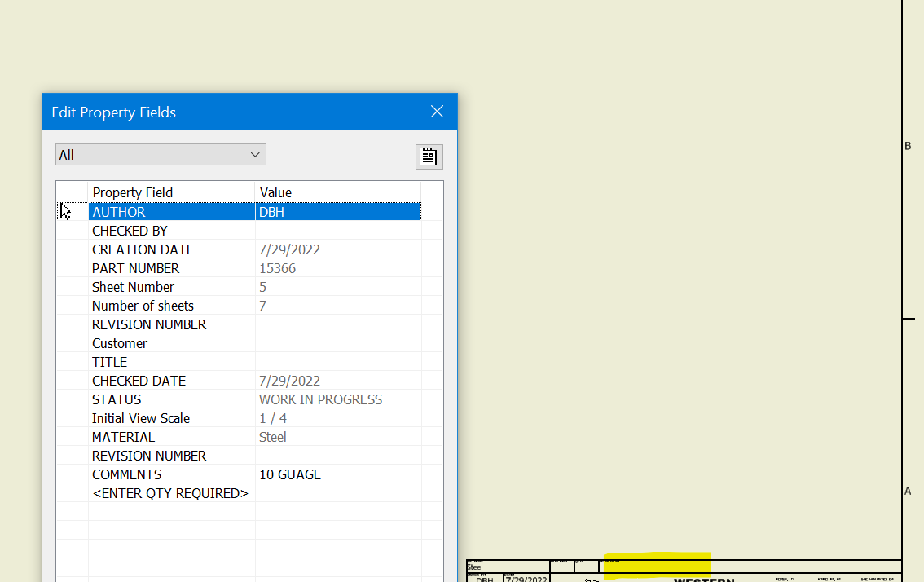
Task: Click the Steel text in title block
Action: [x=475, y=567]
